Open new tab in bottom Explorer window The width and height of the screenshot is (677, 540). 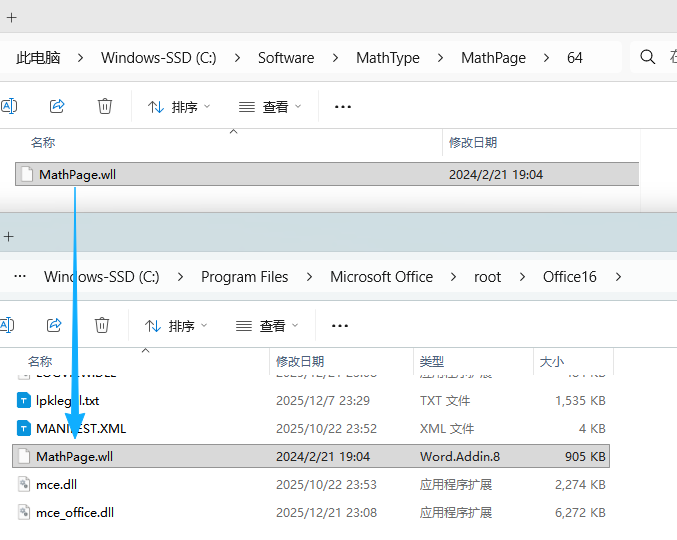point(9,237)
